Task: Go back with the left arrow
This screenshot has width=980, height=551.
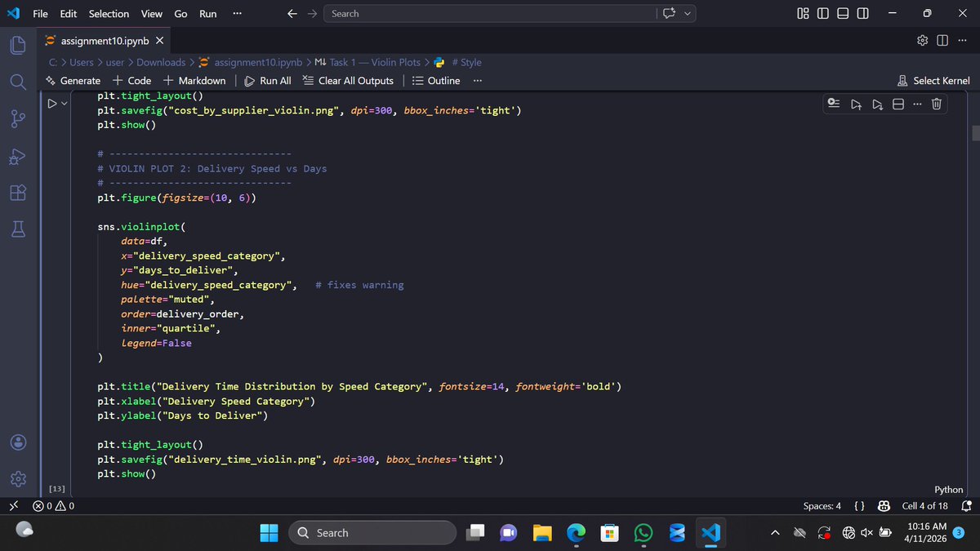Action: click(x=292, y=13)
